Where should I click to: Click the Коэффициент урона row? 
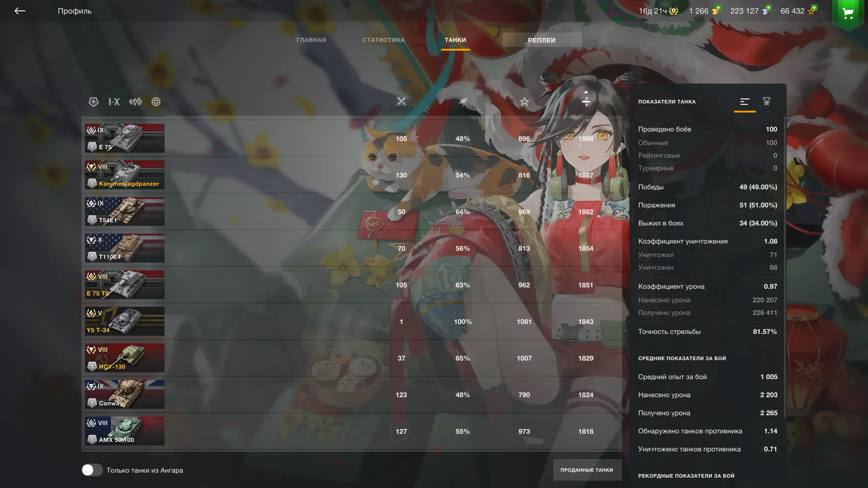(x=708, y=286)
